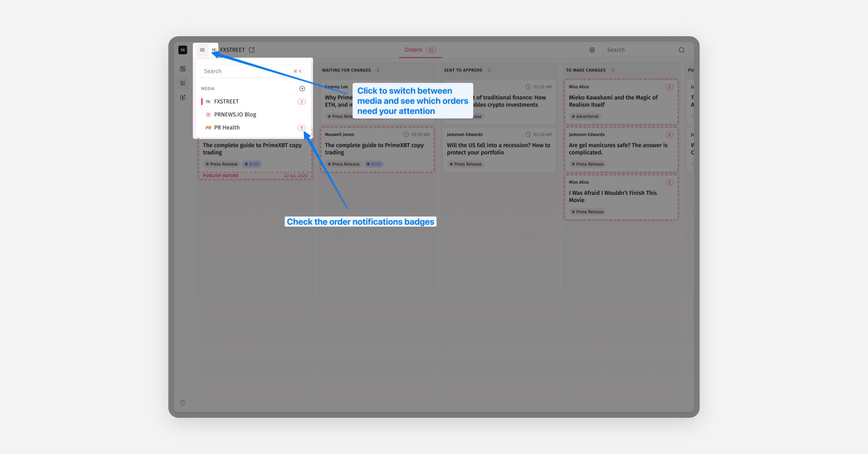Click media dropdown Search field
Viewport: 868px width, 454px height.
tap(246, 71)
